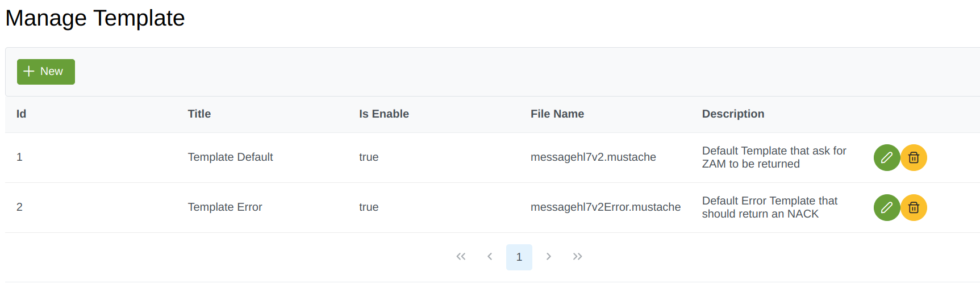The image size is (980, 288).
Task: Click the Template Default title cell
Action: click(230, 157)
